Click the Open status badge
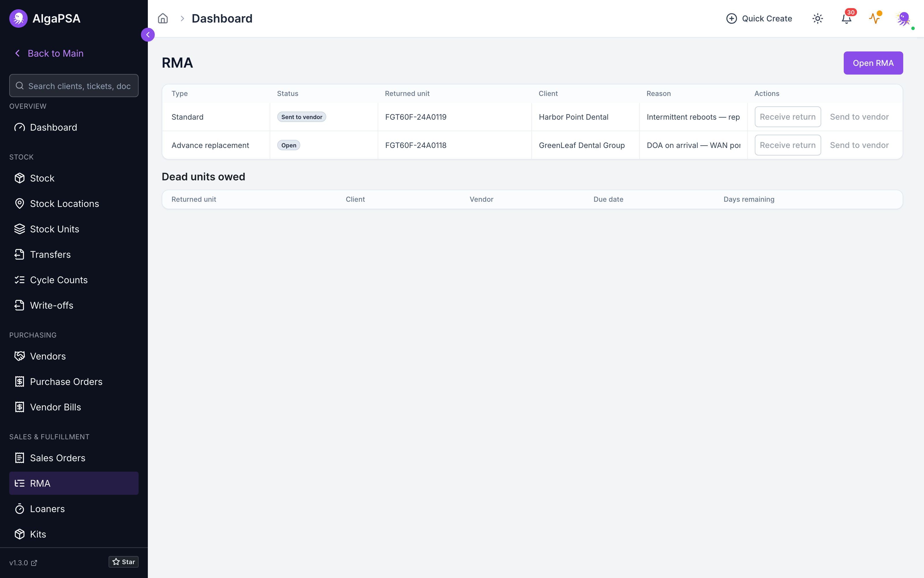924x578 pixels. [x=289, y=145]
